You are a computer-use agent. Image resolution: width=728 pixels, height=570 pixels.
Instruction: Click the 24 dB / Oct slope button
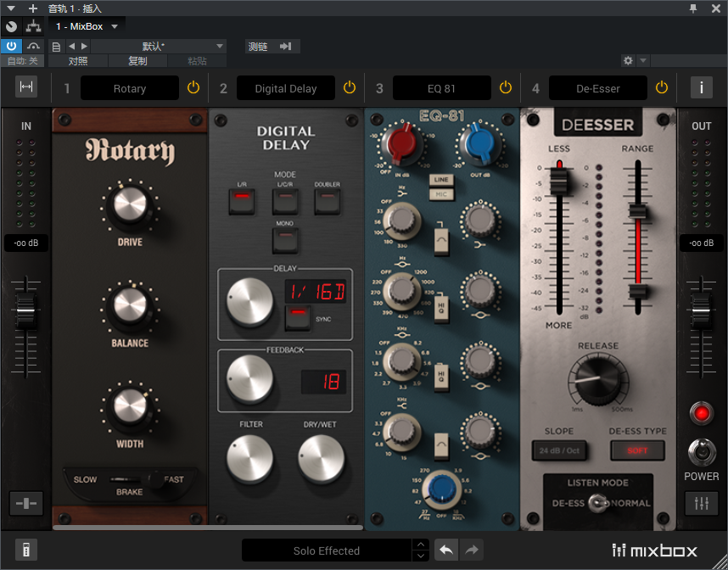[x=559, y=450]
